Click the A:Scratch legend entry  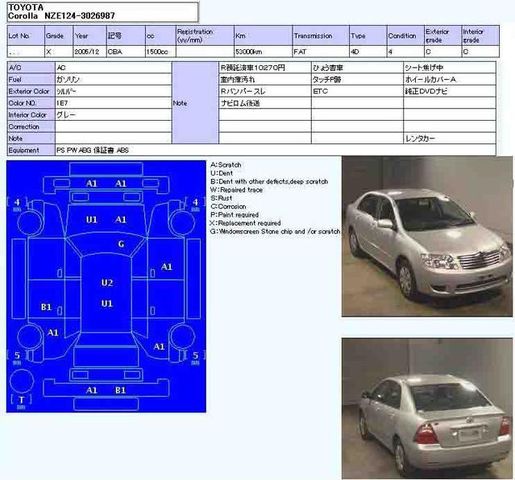point(226,165)
